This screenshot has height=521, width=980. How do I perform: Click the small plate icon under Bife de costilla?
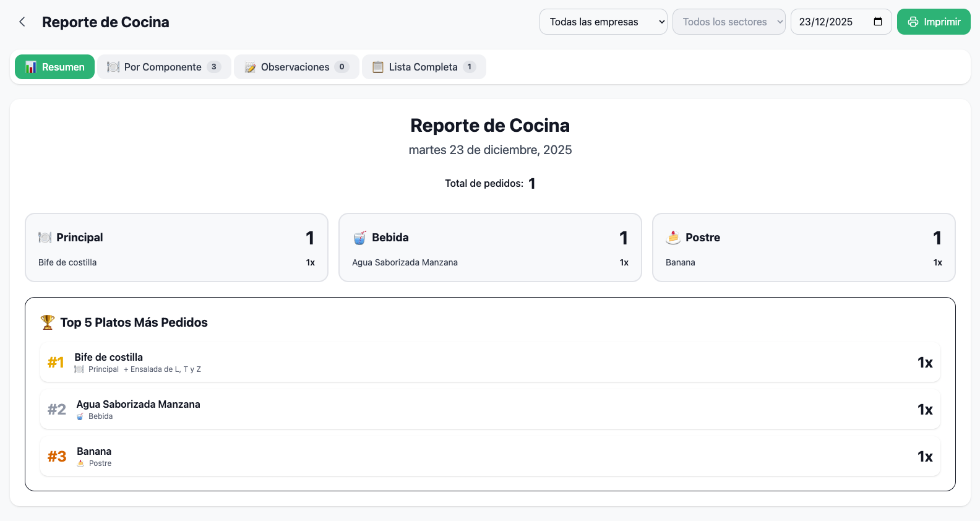click(79, 369)
